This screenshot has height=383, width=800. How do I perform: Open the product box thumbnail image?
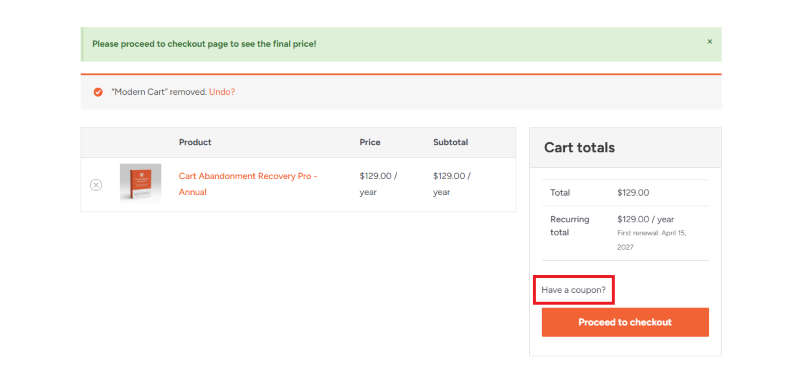coord(140,183)
